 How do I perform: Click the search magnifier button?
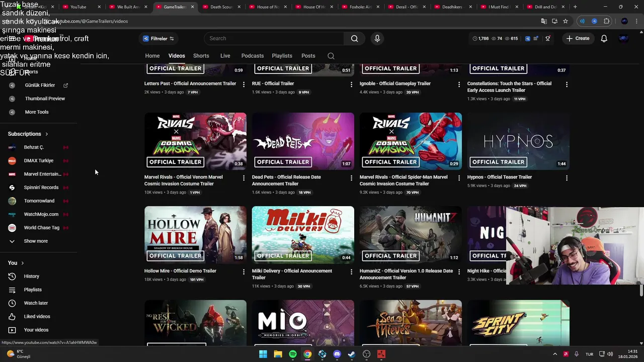pyautogui.click(x=354, y=38)
